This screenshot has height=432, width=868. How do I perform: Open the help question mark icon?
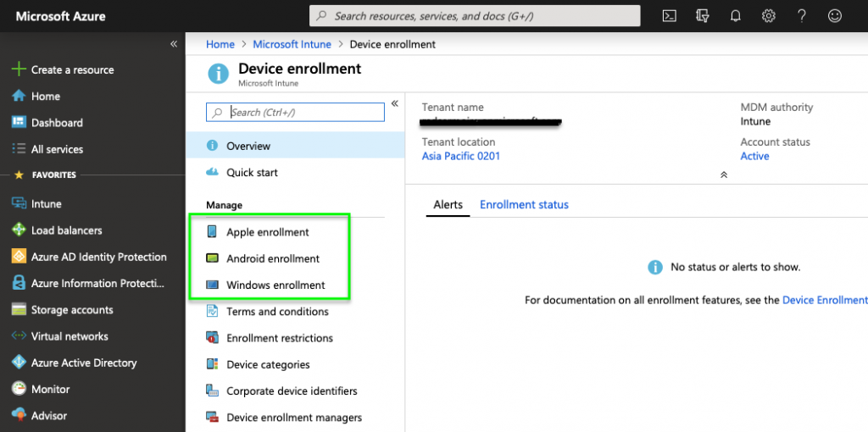tap(802, 16)
